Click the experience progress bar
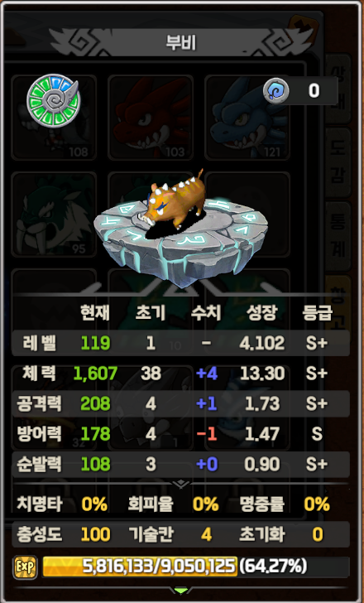364x603 pixels. tap(196, 567)
